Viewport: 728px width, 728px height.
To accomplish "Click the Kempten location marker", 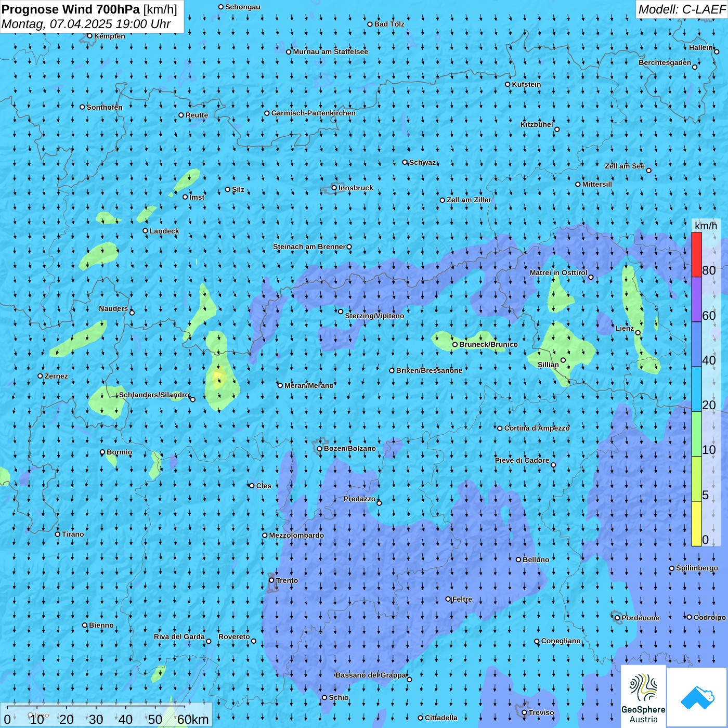I will tap(89, 36).
